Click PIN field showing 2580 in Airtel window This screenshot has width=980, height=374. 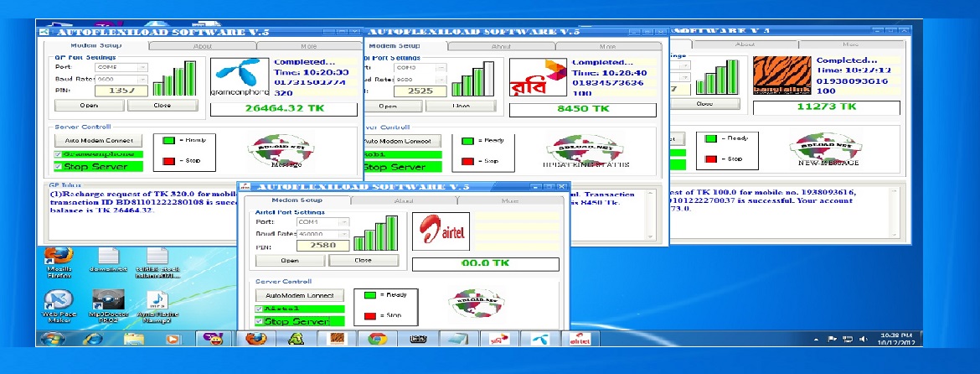pos(322,245)
